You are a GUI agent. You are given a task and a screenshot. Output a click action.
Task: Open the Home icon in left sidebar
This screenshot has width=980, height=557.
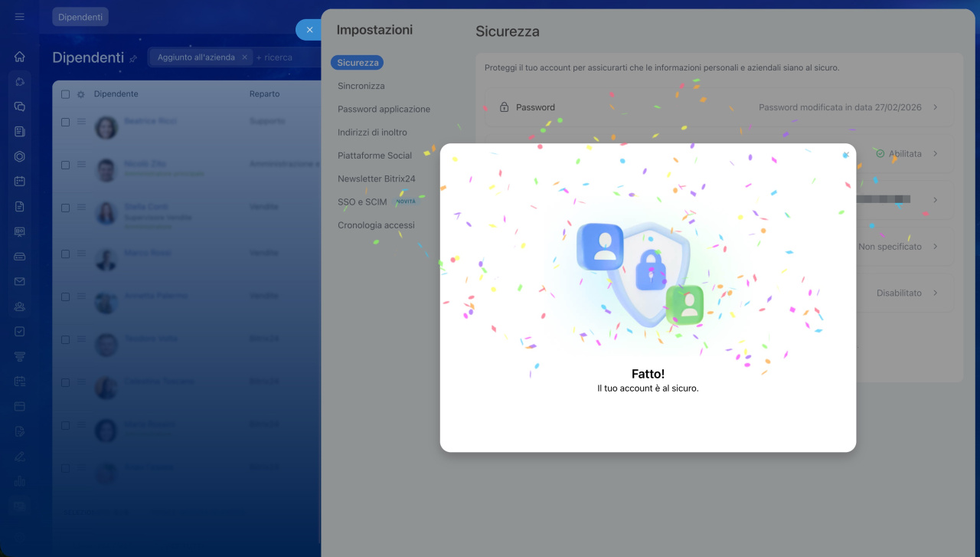click(20, 57)
